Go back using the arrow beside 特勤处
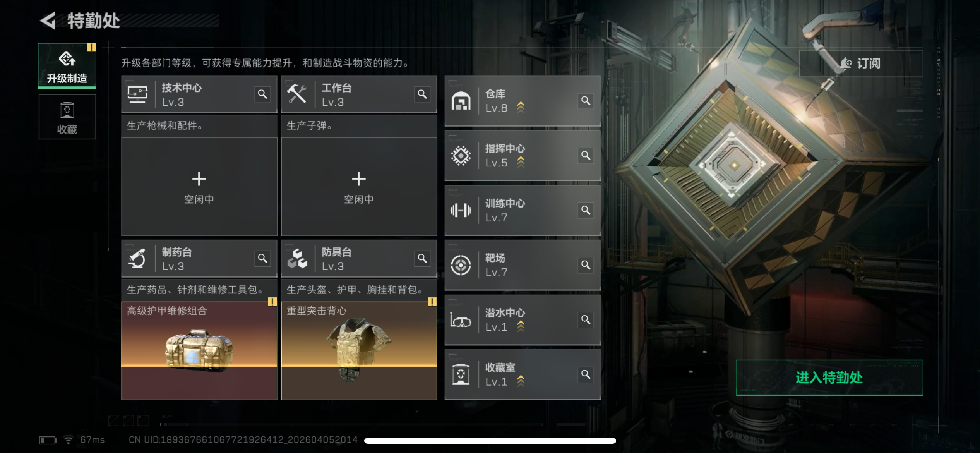Viewport: 980px width, 453px height. pos(48,21)
